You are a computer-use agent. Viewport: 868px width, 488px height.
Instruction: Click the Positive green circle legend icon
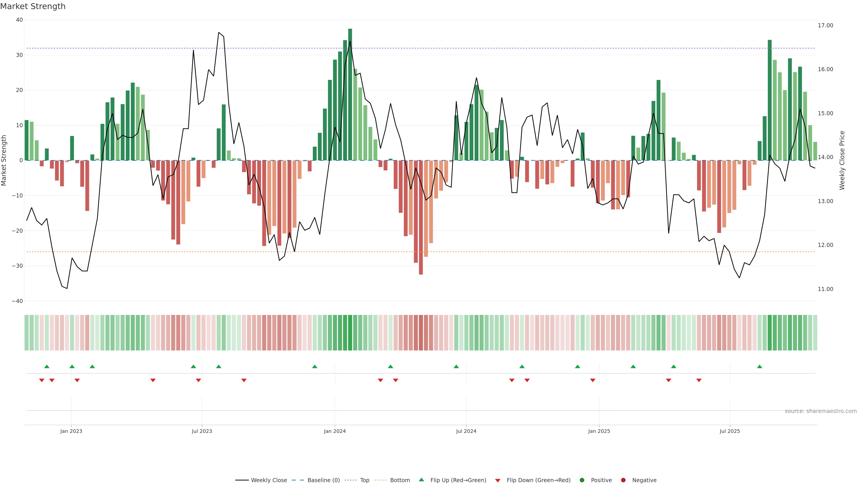click(582, 480)
